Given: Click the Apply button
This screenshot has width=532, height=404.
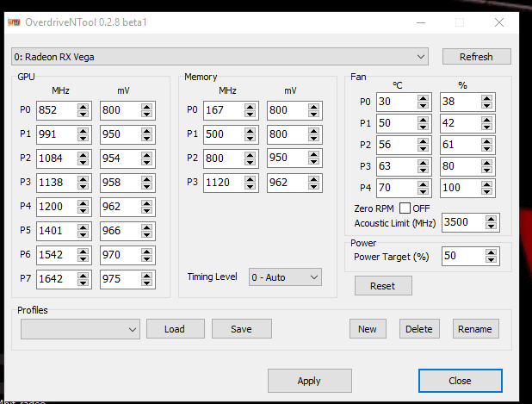Looking at the screenshot, I should [x=309, y=381].
